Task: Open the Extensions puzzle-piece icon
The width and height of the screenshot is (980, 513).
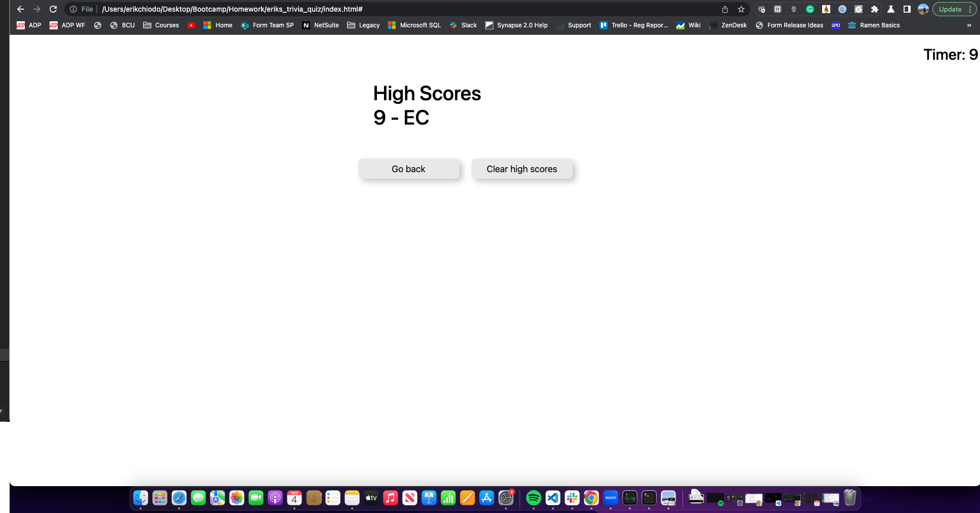Action: [x=874, y=9]
